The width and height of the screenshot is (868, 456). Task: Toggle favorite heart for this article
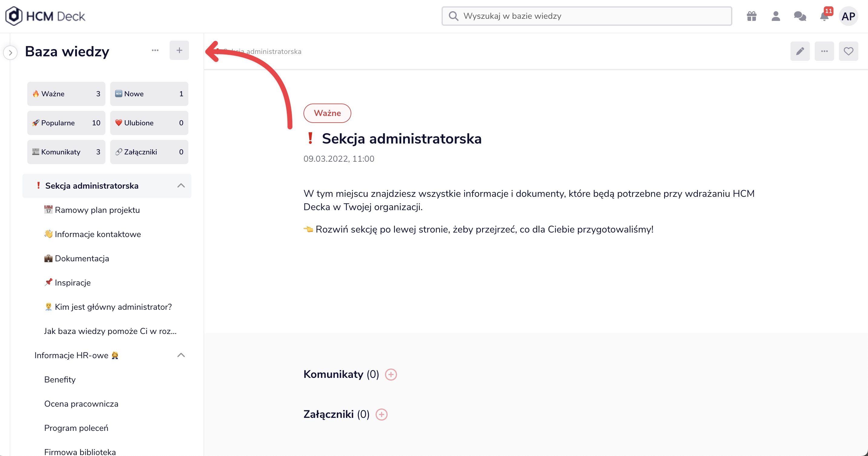click(848, 51)
